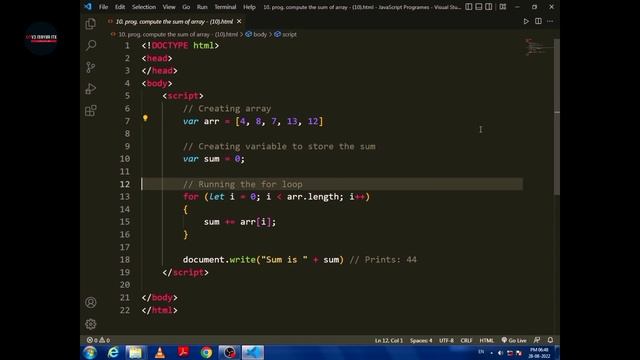Click the editor vertical scrollbar
The image size is (640, 360).
tap(557, 116)
